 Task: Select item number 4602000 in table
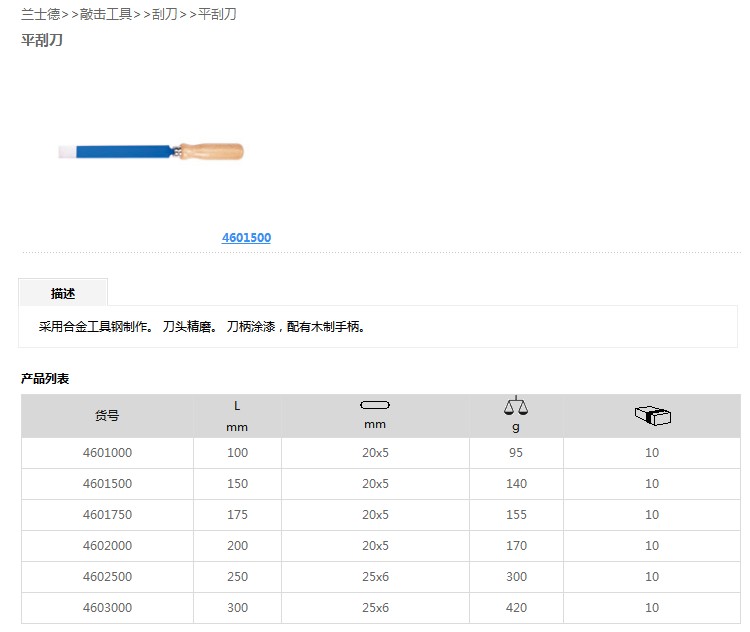point(107,546)
